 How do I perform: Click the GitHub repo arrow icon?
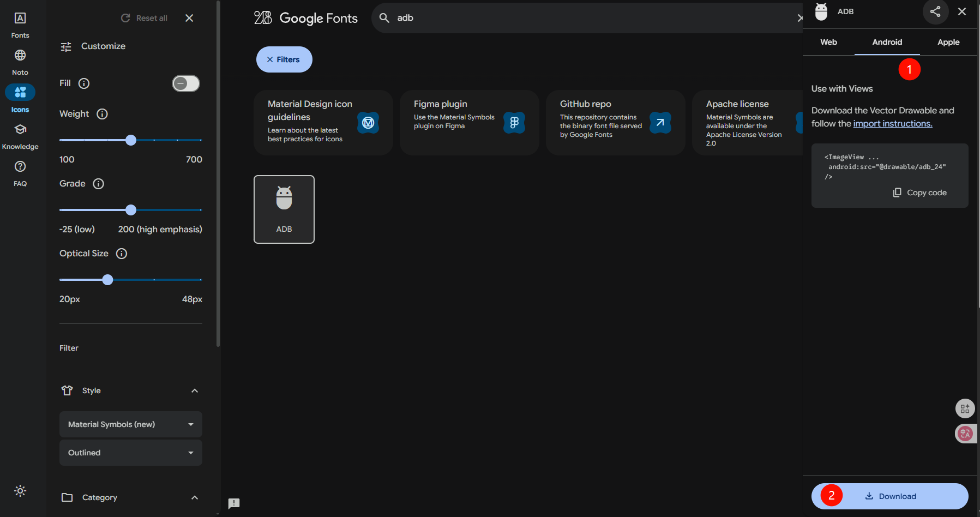click(x=660, y=123)
